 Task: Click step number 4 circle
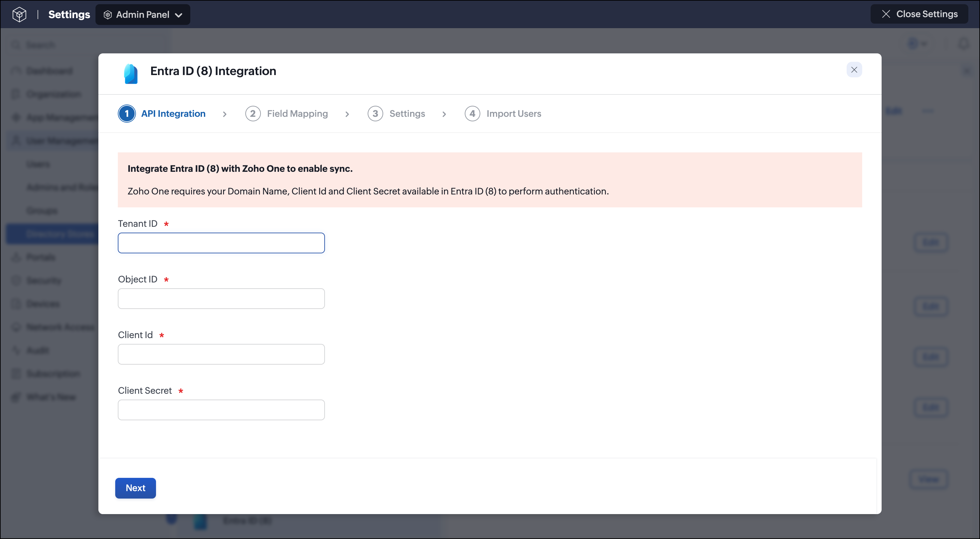[x=472, y=114]
